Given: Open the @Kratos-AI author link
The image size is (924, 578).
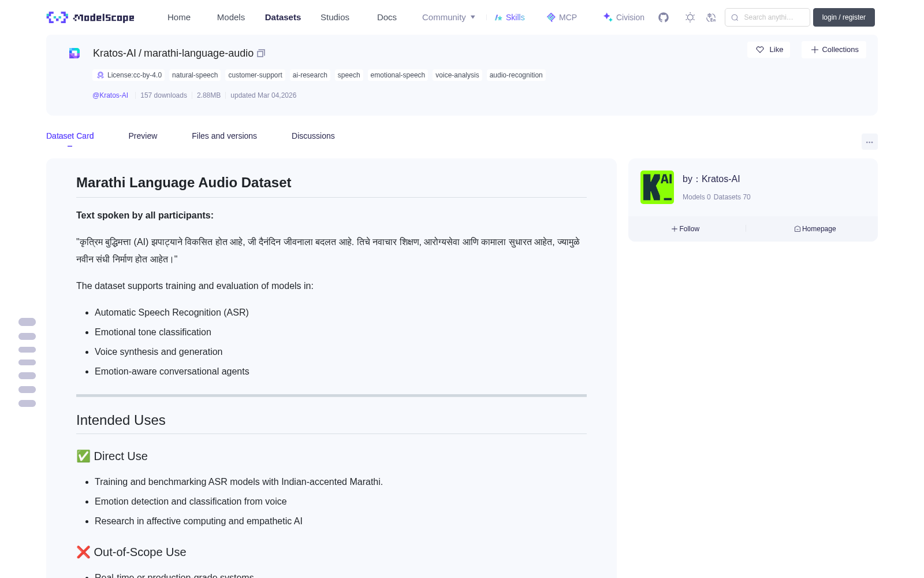Looking at the screenshot, I should click(110, 95).
